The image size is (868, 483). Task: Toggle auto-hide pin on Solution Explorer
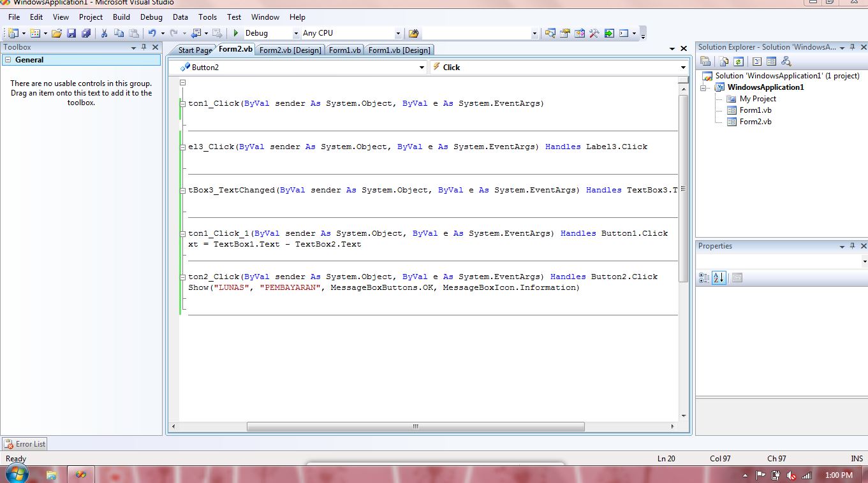click(x=853, y=47)
